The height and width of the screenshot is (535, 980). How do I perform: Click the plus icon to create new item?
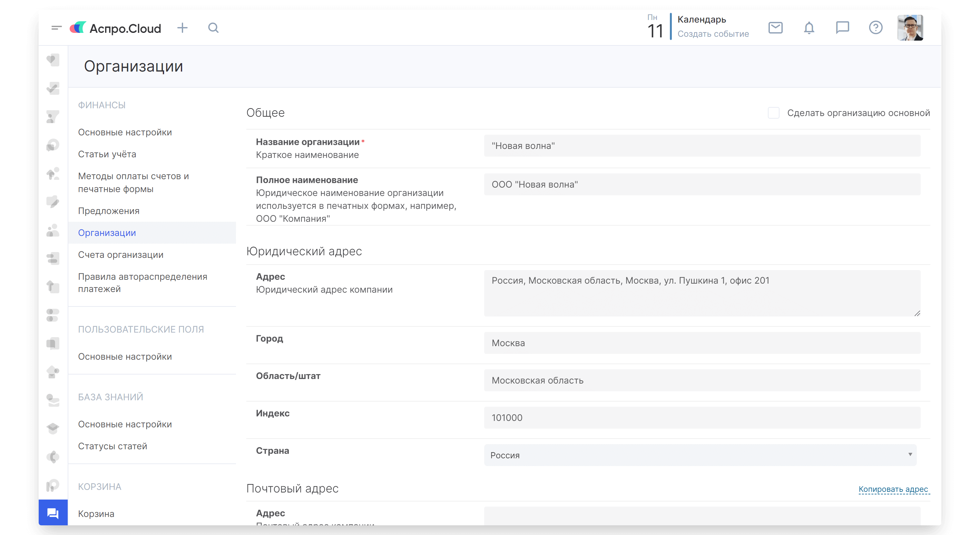pyautogui.click(x=182, y=28)
